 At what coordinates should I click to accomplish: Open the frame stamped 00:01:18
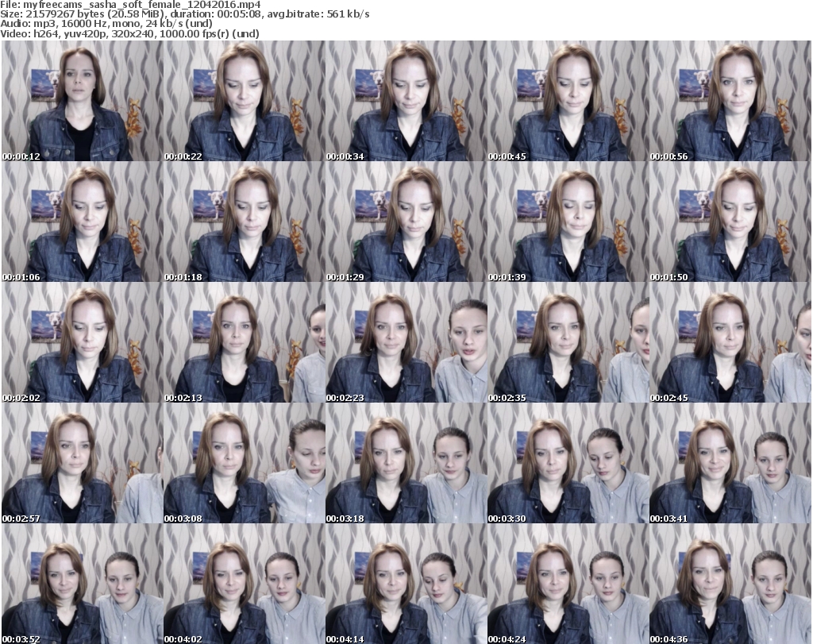[245, 222]
